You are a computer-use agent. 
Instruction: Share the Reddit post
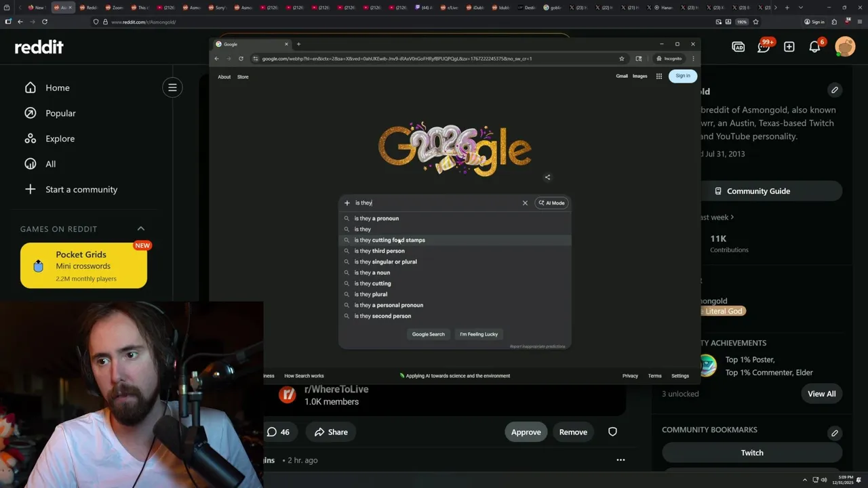click(x=331, y=432)
